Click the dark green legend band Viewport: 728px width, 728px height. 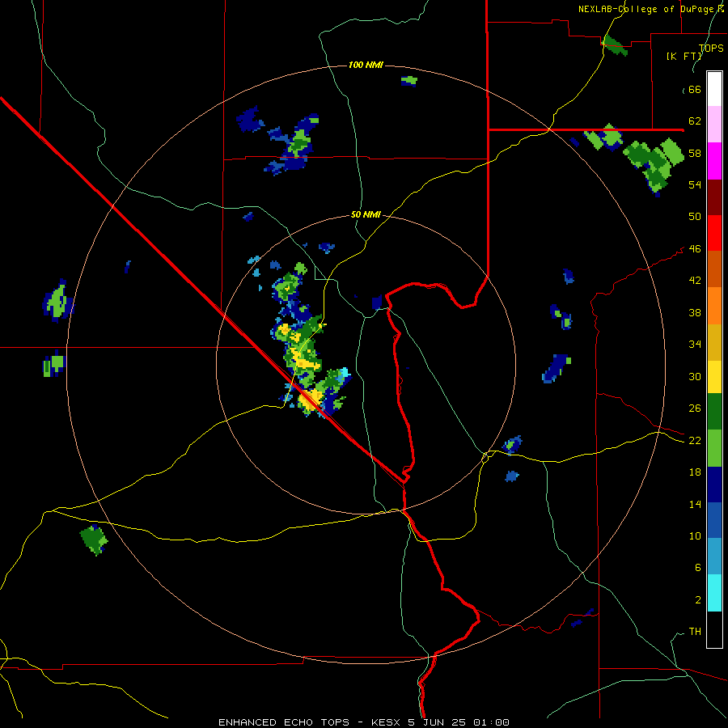tap(714, 412)
